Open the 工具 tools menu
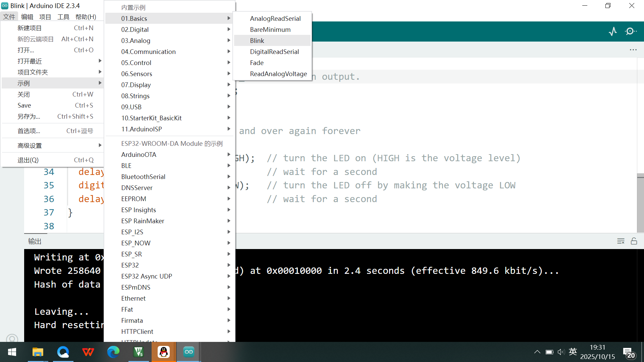644x362 pixels. tap(63, 17)
